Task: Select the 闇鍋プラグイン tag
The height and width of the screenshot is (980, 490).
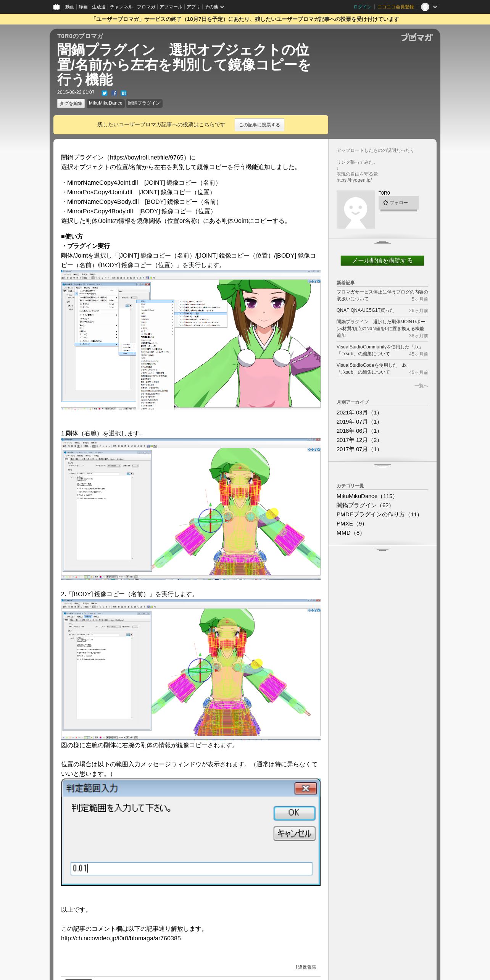Action: (144, 103)
